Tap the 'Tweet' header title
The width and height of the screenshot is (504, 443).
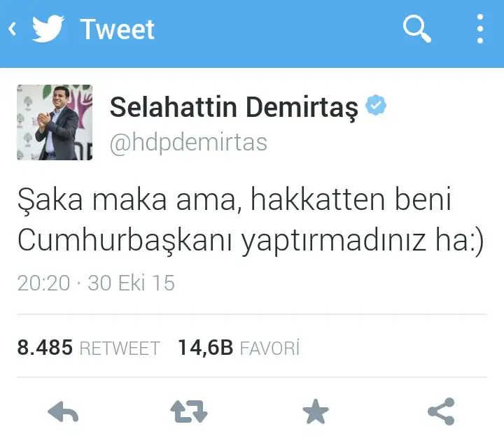coord(118,29)
